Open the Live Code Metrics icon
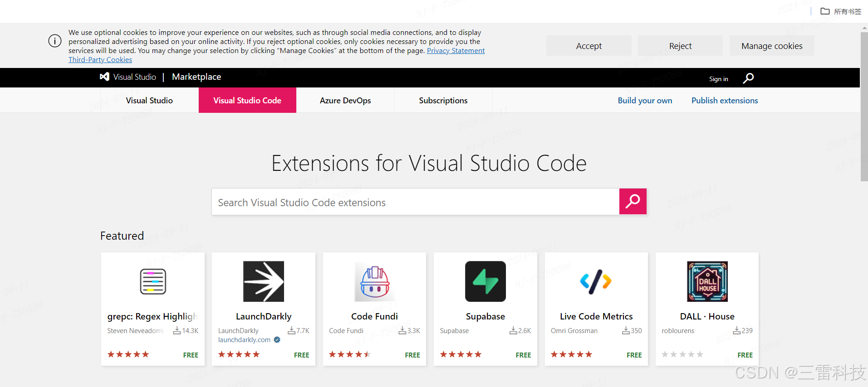Viewport: 868px width, 387px height. point(596,281)
